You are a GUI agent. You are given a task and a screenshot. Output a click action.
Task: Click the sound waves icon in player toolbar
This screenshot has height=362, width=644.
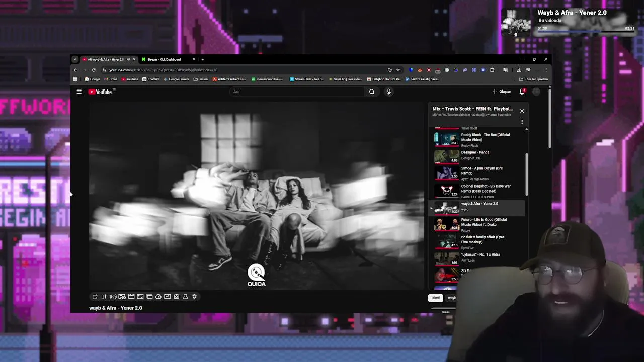[x=113, y=297]
